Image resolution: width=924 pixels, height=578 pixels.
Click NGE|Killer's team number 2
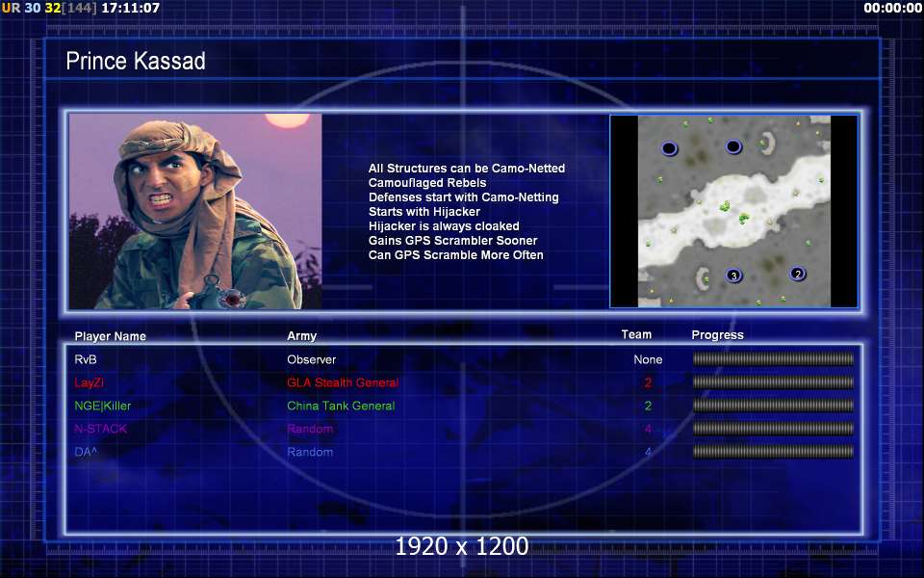click(x=648, y=406)
